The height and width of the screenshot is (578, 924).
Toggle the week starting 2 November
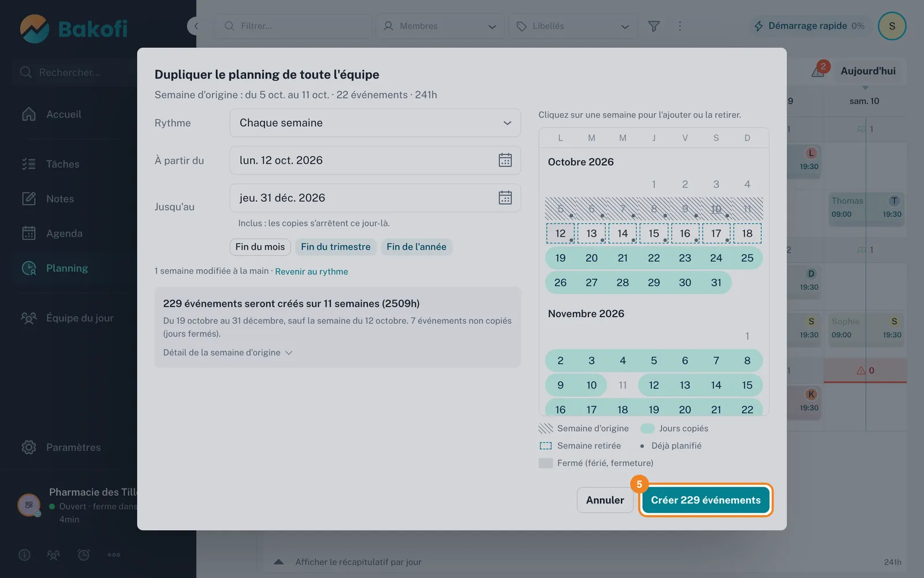coord(654,361)
